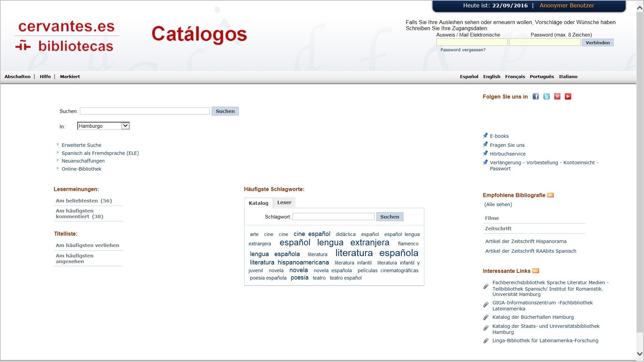
Task: Open Hörbuchservice link
Action: pos(507,154)
